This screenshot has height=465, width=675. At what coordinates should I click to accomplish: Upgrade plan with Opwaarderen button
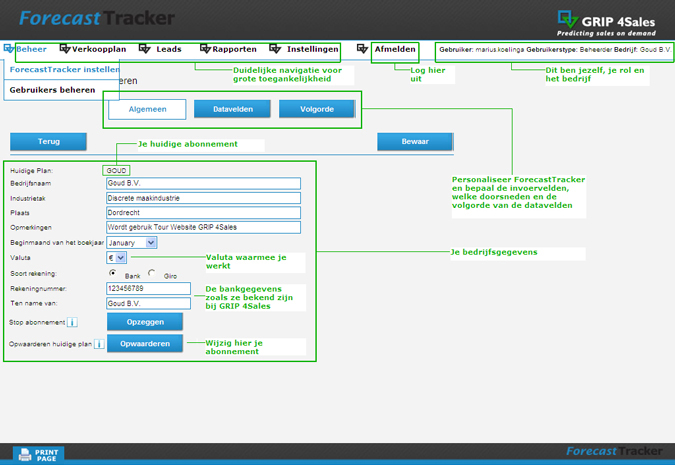[145, 344]
